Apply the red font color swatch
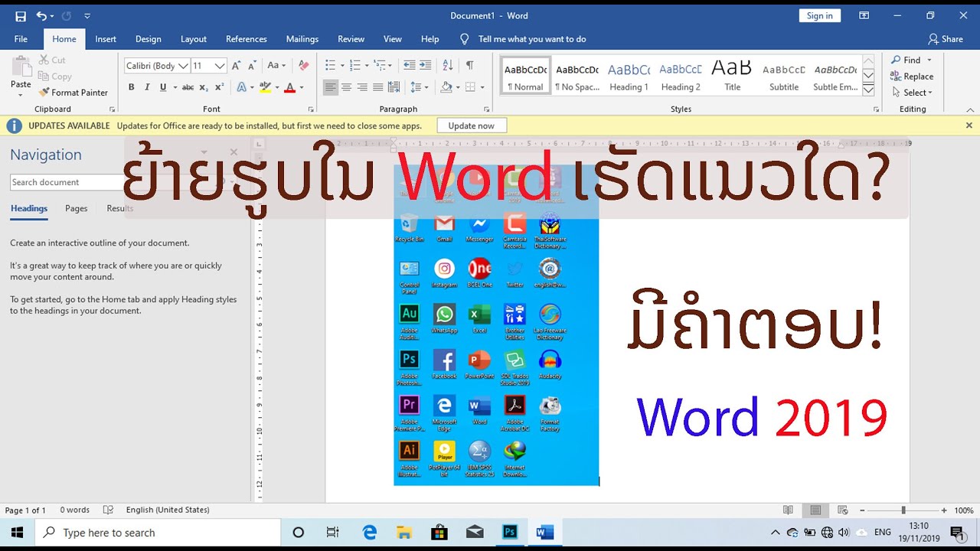This screenshot has width=980, height=551. pos(289,87)
